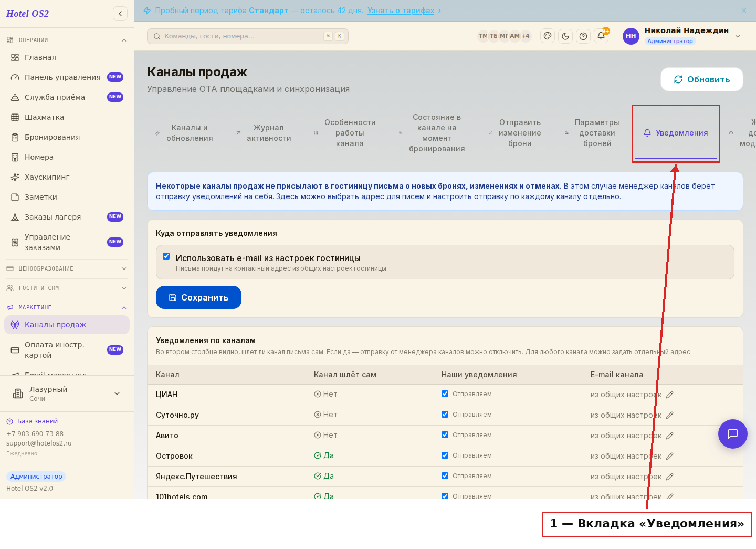This screenshot has width=756, height=549.
Task: Click the Главная sidebar icon
Action: tap(15, 57)
